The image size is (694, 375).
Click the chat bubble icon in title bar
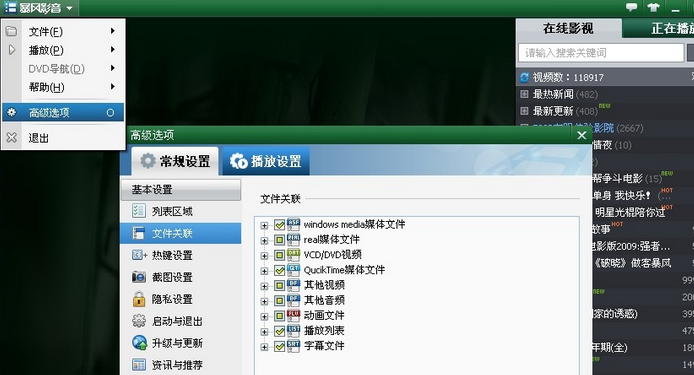(x=631, y=7)
